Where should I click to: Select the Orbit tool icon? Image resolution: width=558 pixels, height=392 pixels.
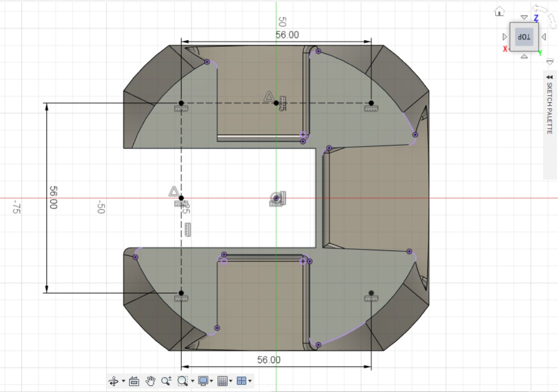tap(114, 381)
